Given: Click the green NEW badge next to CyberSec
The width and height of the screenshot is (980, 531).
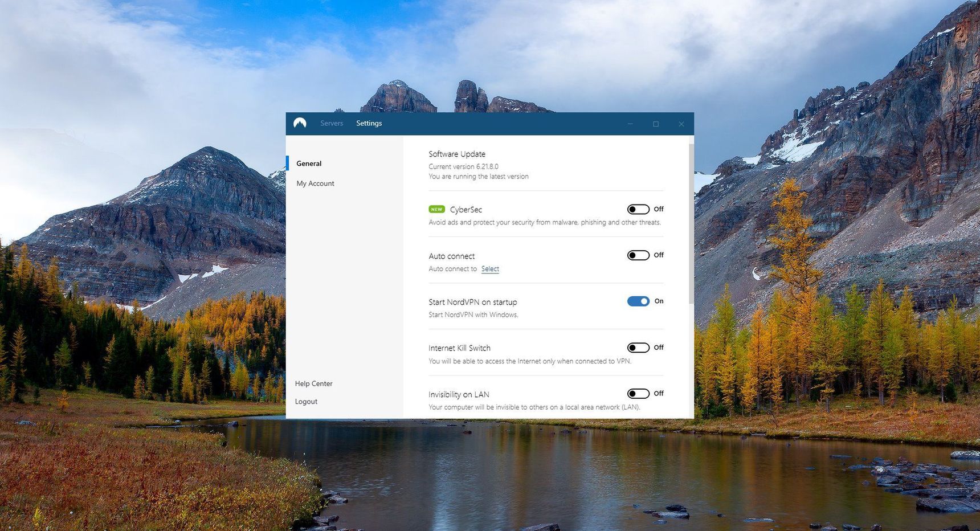Looking at the screenshot, I should [x=437, y=209].
